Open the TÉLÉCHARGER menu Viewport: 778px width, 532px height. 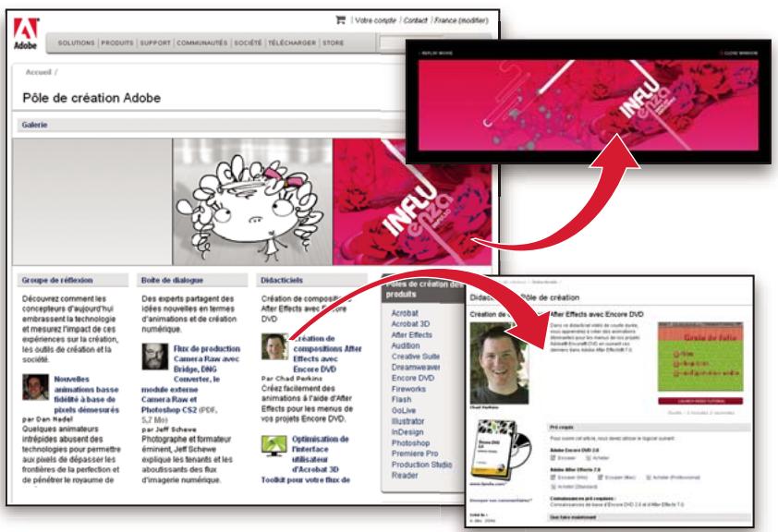[292, 43]
